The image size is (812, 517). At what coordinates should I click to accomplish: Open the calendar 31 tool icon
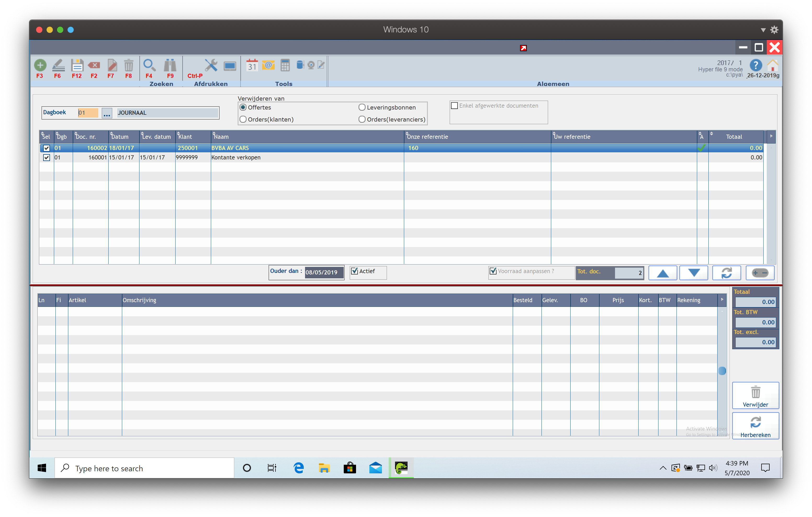252,65
